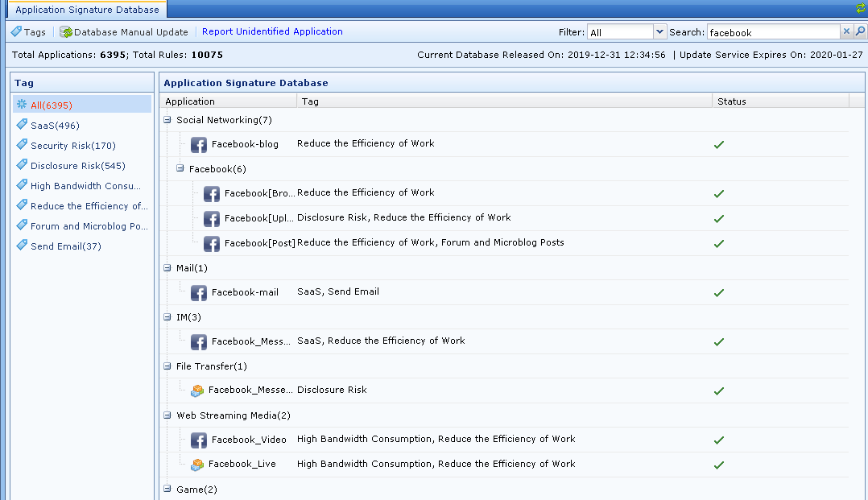
Task: Click the Disclosure Risk(545) tag icon
Action: (x=22, y=164)
